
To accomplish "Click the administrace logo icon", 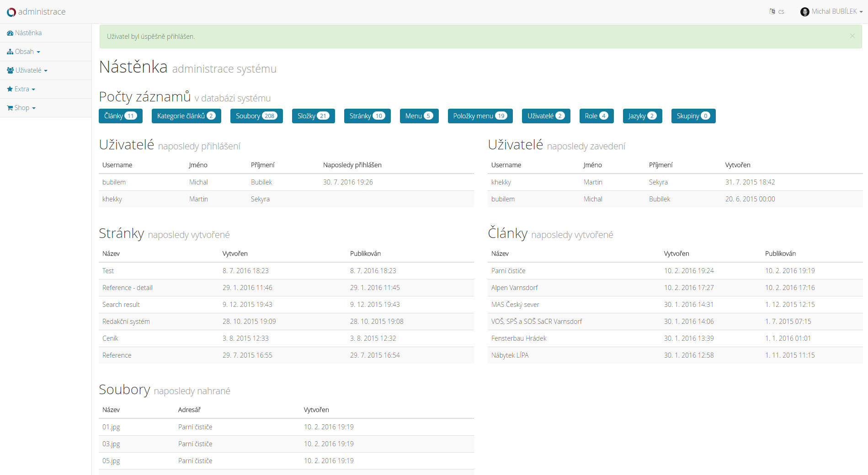I will coord(11,12).
